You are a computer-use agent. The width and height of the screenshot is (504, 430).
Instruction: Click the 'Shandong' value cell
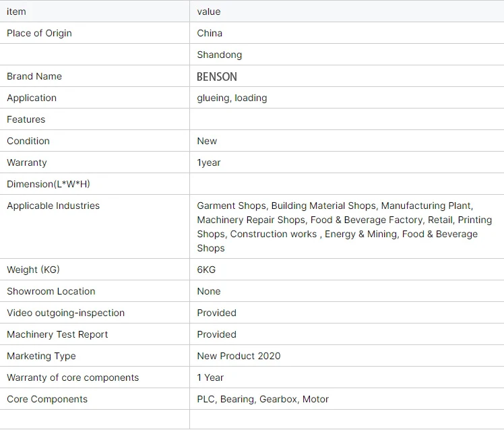(347, 55)
